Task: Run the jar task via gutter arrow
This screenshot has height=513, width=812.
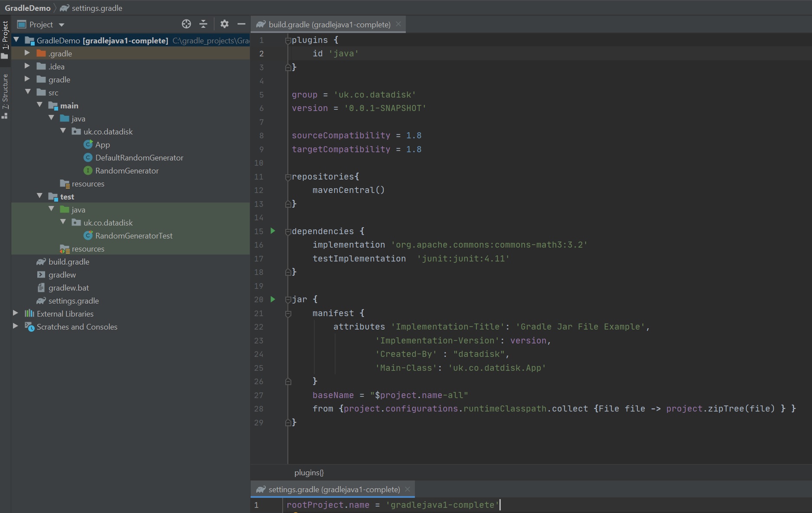Action: point(273,299)
